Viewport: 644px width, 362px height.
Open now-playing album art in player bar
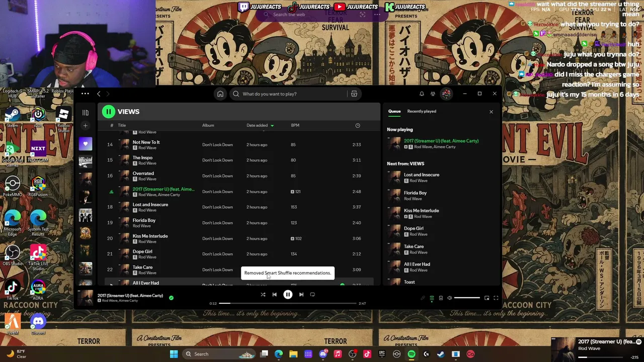pyautogui.click(x=86, y=298)
